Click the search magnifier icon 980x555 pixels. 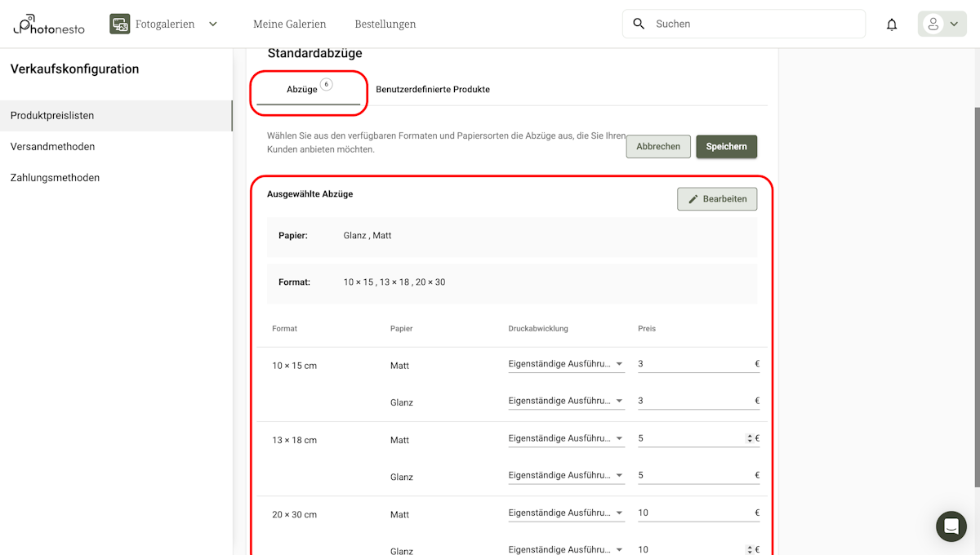(639, 24)
